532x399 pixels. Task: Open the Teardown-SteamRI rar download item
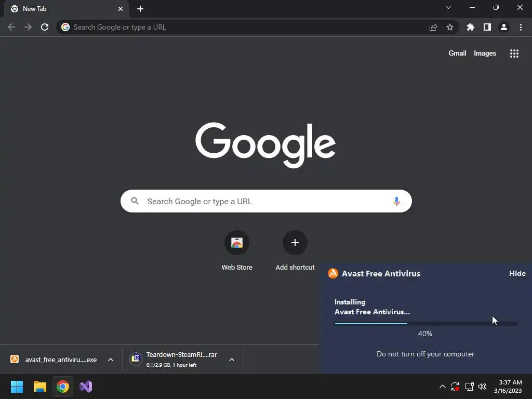(174, 360)
